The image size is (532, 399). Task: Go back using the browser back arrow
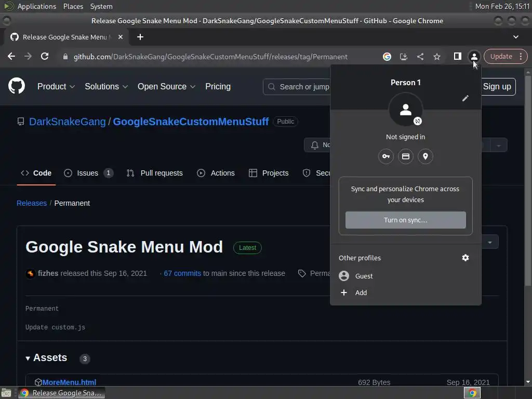click(11, 56)
